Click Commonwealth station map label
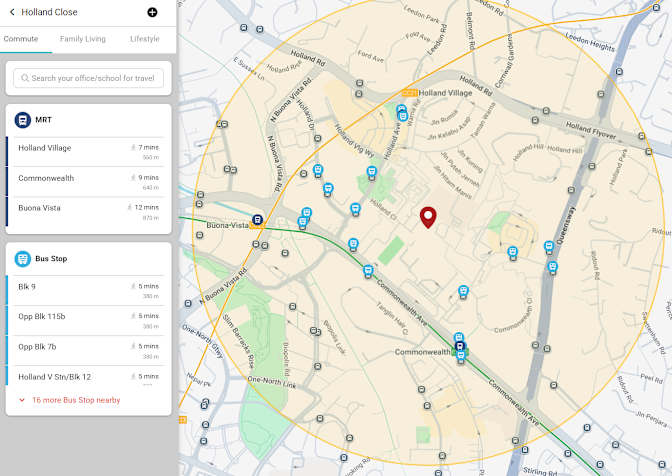This screenshot has width=672, height=476. [423, 352]
